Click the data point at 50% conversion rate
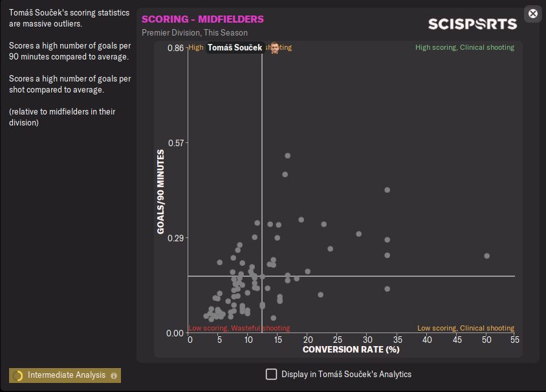Viewport: 546px width, 392px height. [486, 256]
